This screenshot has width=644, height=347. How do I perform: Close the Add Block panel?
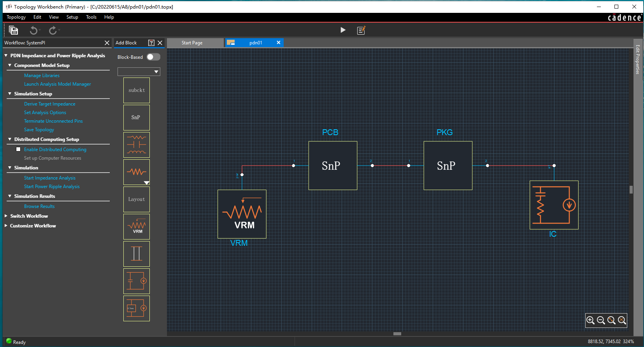click(x=160, y=43)
